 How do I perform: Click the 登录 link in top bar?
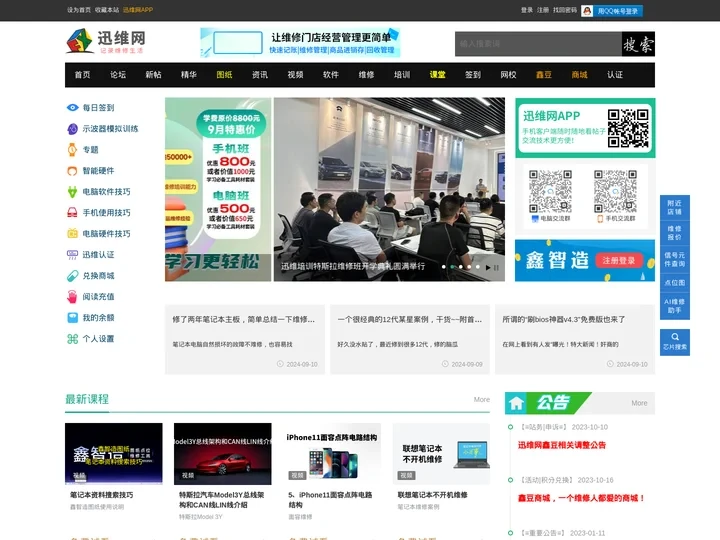tap(527, 10)
